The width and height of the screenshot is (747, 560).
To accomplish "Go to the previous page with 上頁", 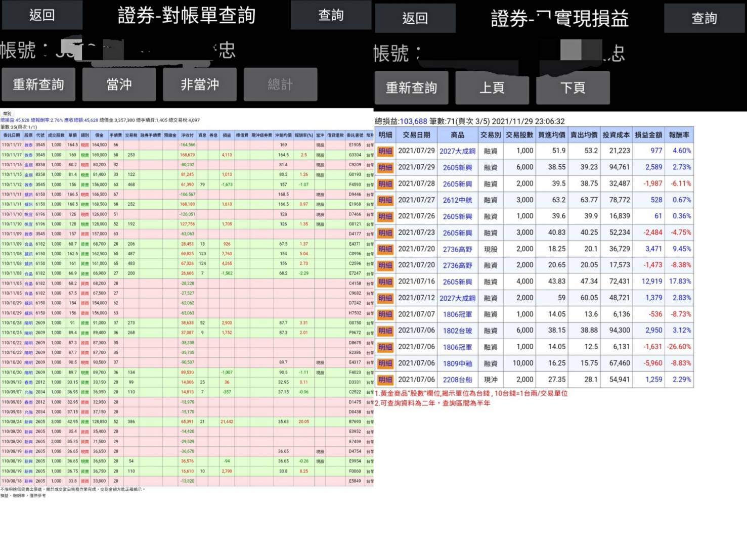I will [492, 87].
